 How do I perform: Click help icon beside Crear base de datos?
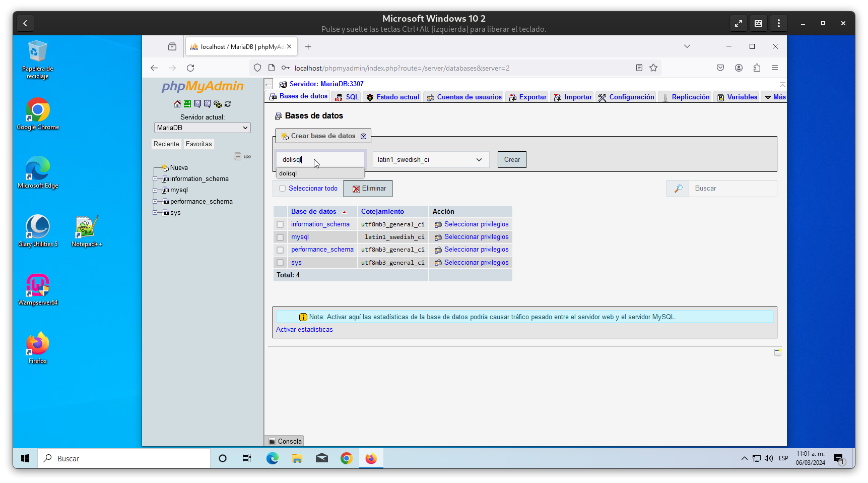363,136
